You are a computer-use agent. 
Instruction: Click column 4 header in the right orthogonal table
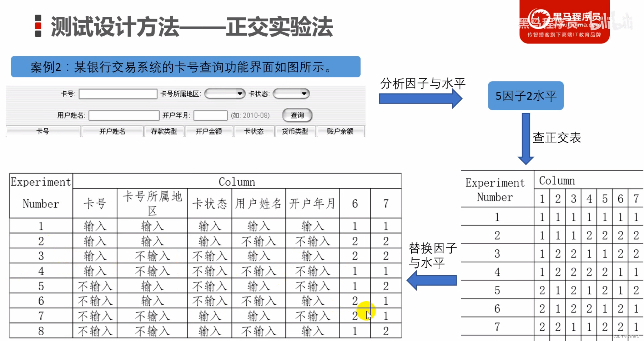coord(589,199)
